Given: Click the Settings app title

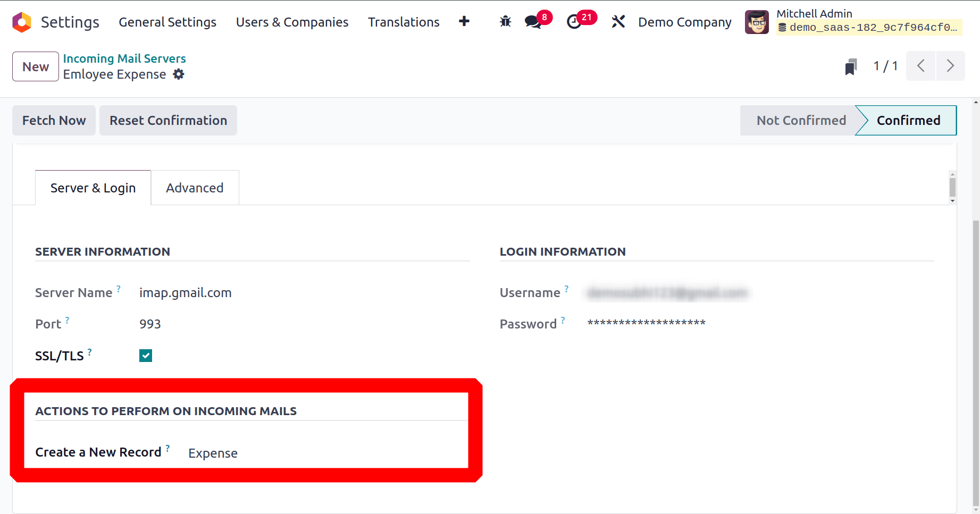Looking at the screenshot, I should [x=70, y=22].
